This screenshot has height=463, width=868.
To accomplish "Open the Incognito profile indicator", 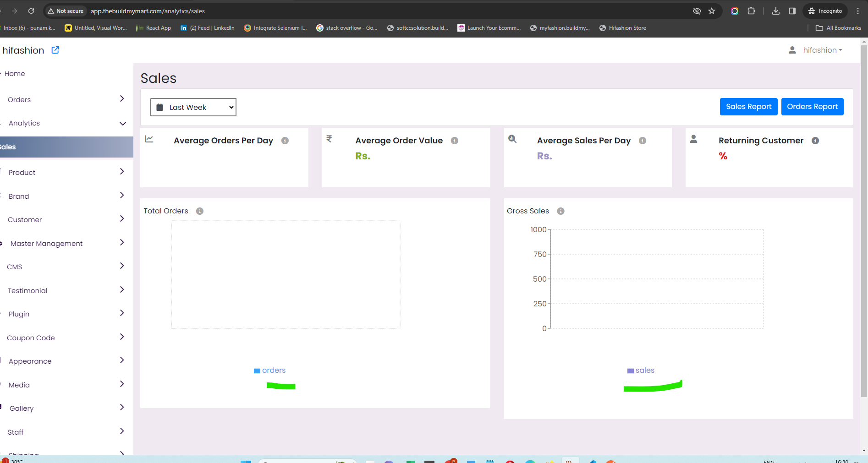I will click(x=825, y=11).
